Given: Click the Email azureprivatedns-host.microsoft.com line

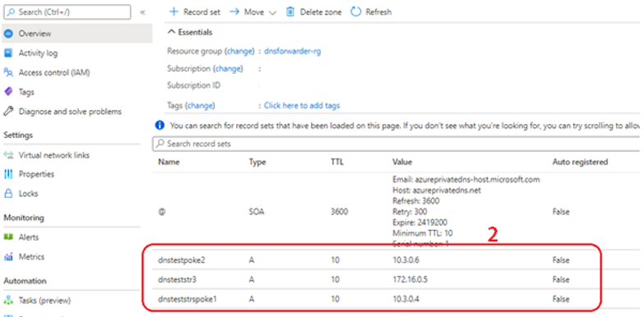Looking at the screenshot, I should click(466, 180).
